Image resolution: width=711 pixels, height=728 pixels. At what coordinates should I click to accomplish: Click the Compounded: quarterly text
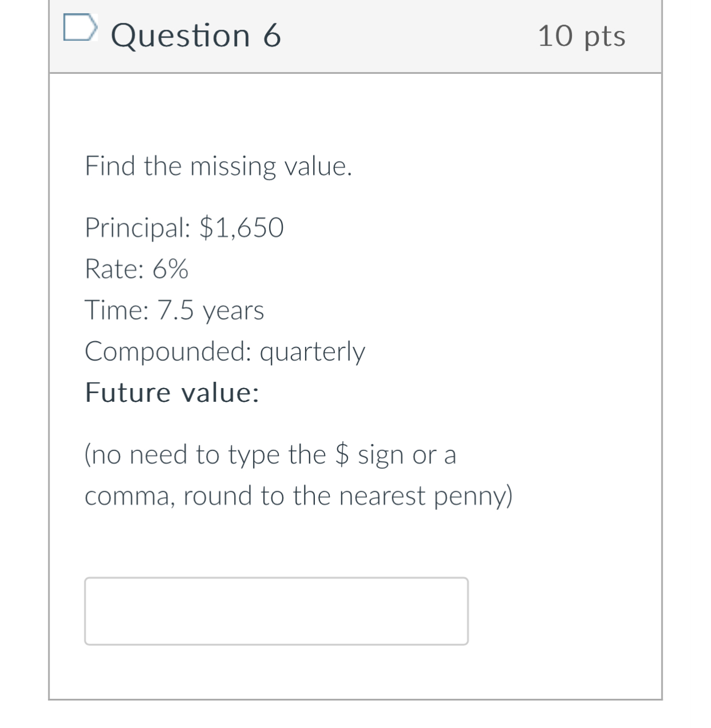coord(226,351)
